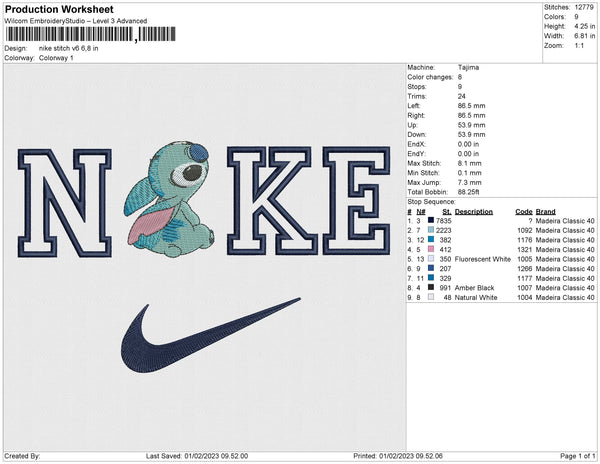
Task: Click the Max Jump value 7.3 mm
Action: point(470,182)
